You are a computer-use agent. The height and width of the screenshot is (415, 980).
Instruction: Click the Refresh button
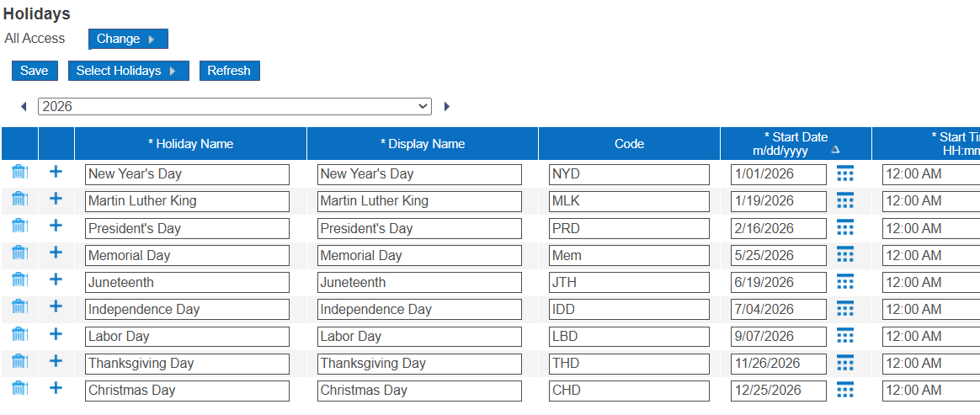229,71
